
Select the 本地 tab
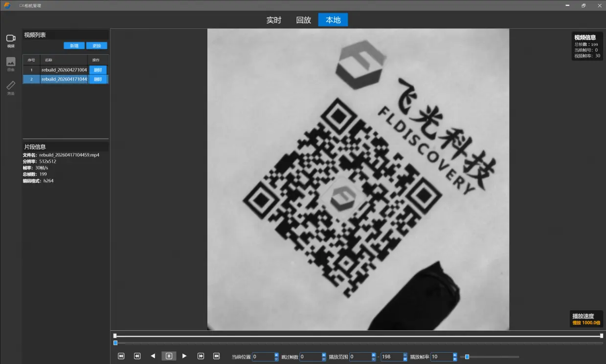click(333, 20)
